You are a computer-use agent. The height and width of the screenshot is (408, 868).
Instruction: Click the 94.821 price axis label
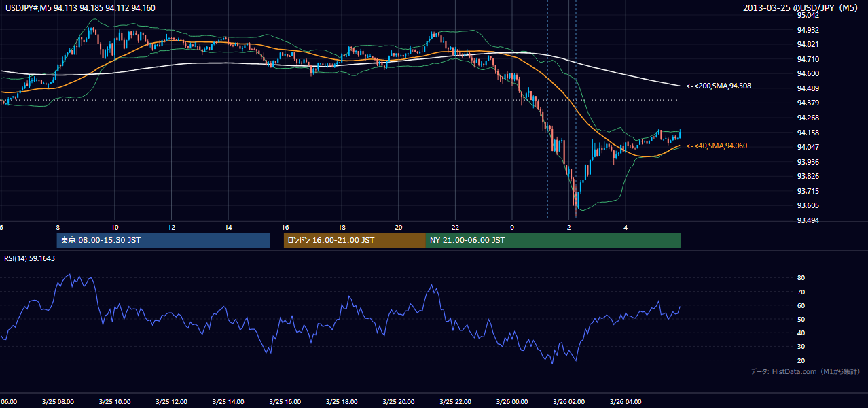808,44
